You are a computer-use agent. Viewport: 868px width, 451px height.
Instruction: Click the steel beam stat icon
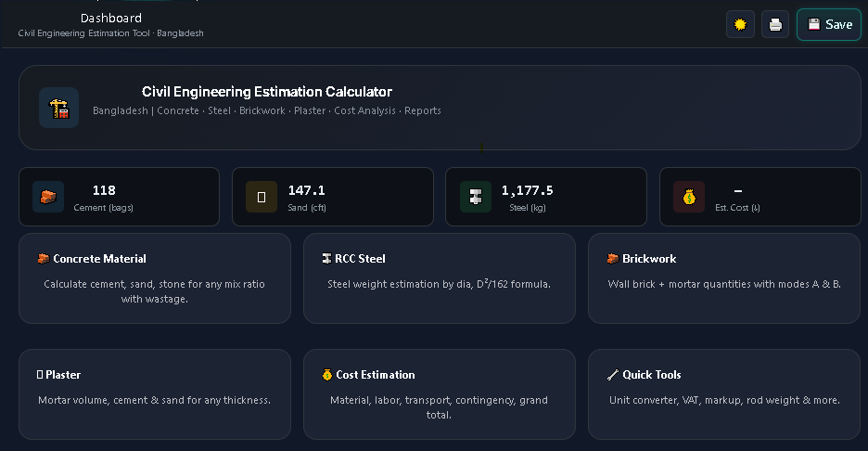476,197
